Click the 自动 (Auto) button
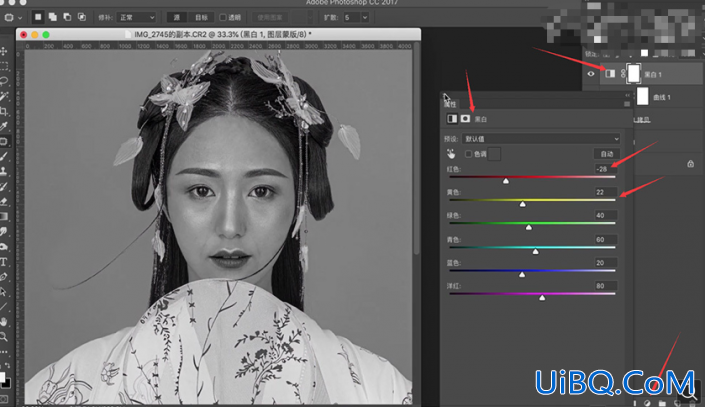705x407 pixels. 607,154
